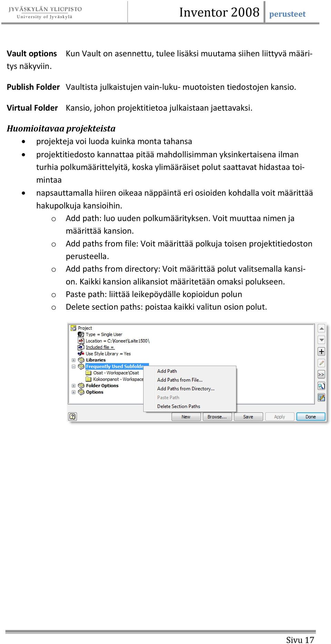Select the 'Type = Single User' row

[x=104, y=334]
